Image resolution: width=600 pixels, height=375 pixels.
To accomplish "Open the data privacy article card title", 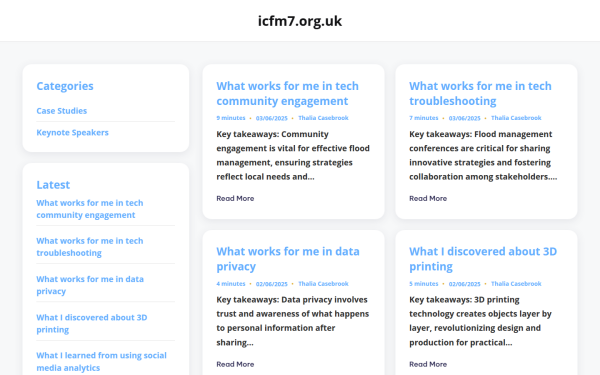I will tap(288, 259).
